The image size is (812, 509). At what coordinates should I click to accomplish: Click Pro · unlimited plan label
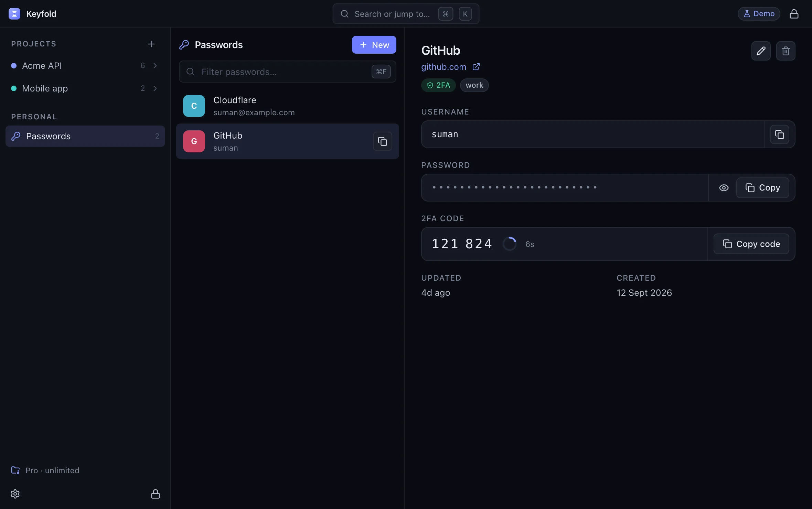pyautogui.click(x=52, y=470)
